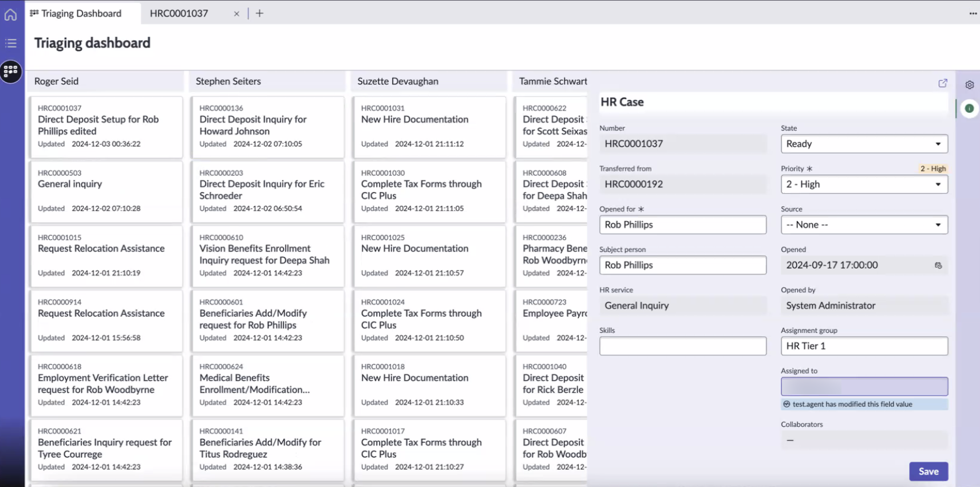Screen dimensions: 980x487
Task: Open the list menu icon in sidebar
Action: click(11, 43)
